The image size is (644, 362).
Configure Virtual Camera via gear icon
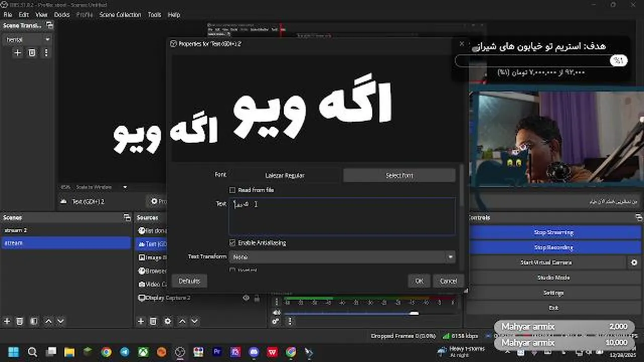pyautogui.click(x=634, y=262)
